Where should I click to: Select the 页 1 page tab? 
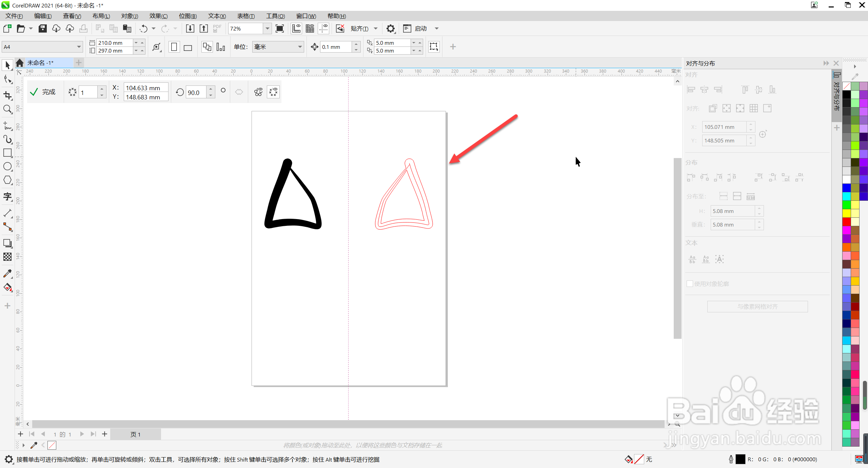click(x=136, y=434)
